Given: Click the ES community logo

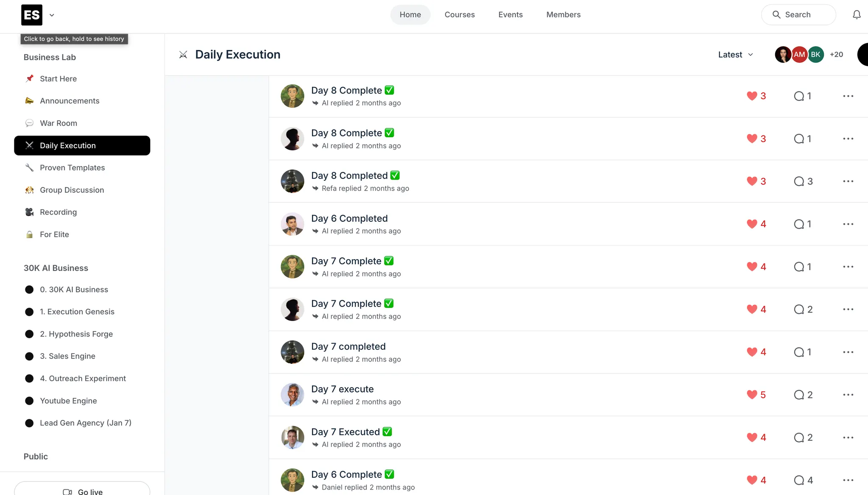Looking at the screenshot, I should pos(32,15).
